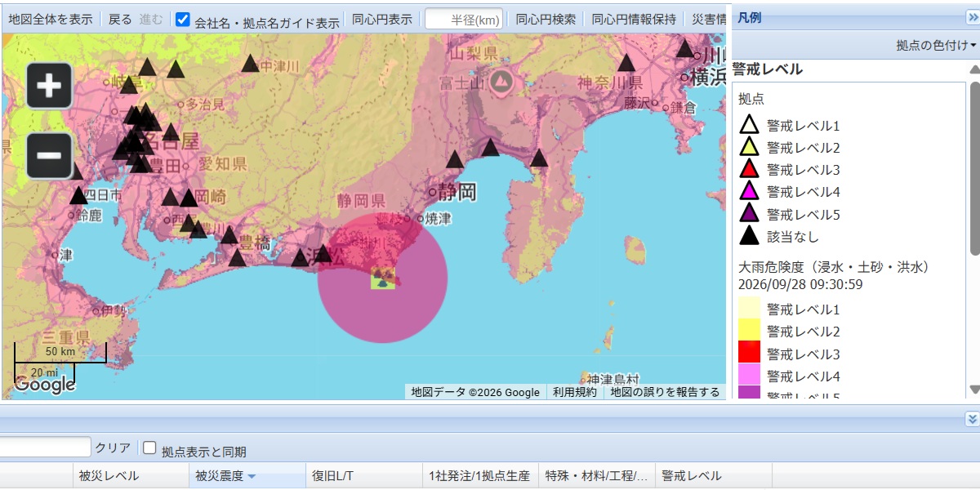Click the 被災レベル column header
The image size is (980, 490).
130,476
